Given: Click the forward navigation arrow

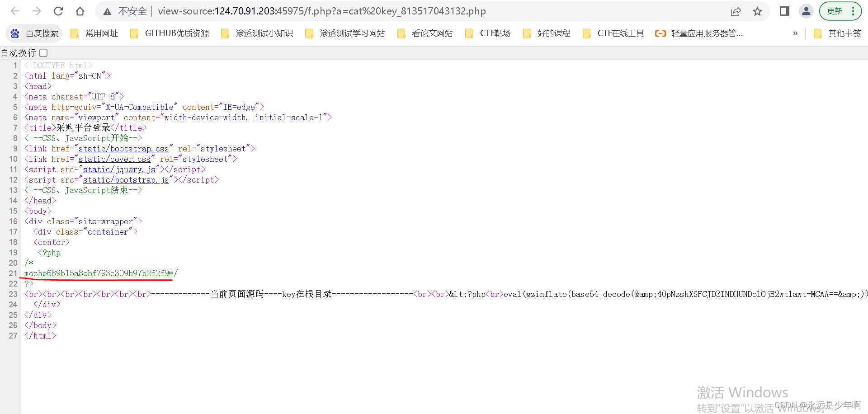Looking at the screenshot, I should 37,11.
